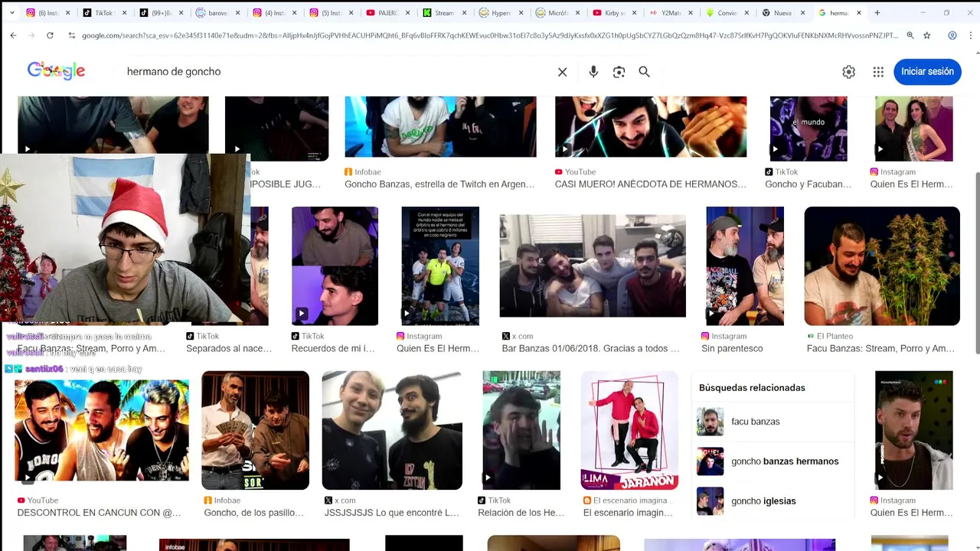Open the 'CASI MUERO' video thumbnail

651,127
